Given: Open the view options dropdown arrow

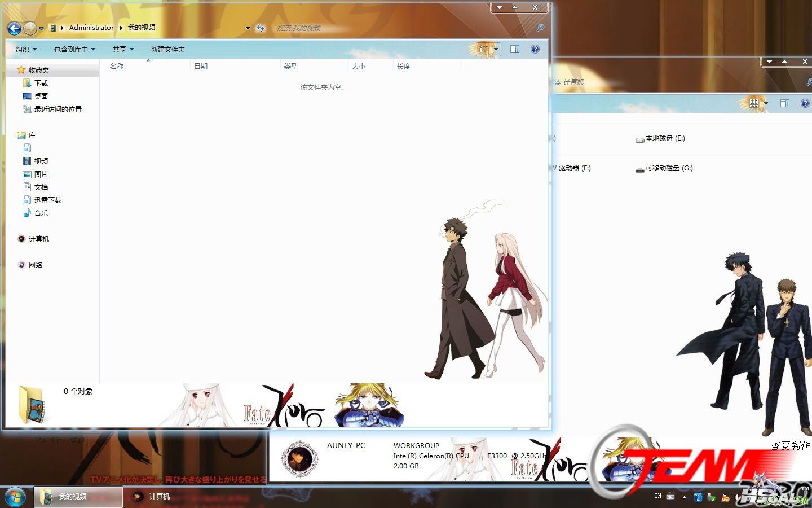Looking at the screenshot, I should click(x=496, y=49).
